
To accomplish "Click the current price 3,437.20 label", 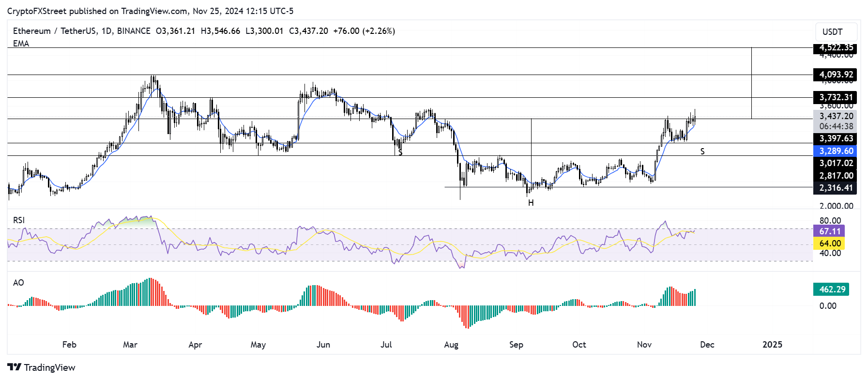I will point(835,116).
